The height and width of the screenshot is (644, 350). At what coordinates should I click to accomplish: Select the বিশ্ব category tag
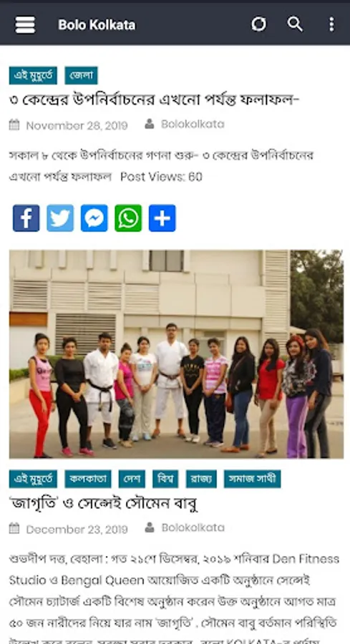165,479
